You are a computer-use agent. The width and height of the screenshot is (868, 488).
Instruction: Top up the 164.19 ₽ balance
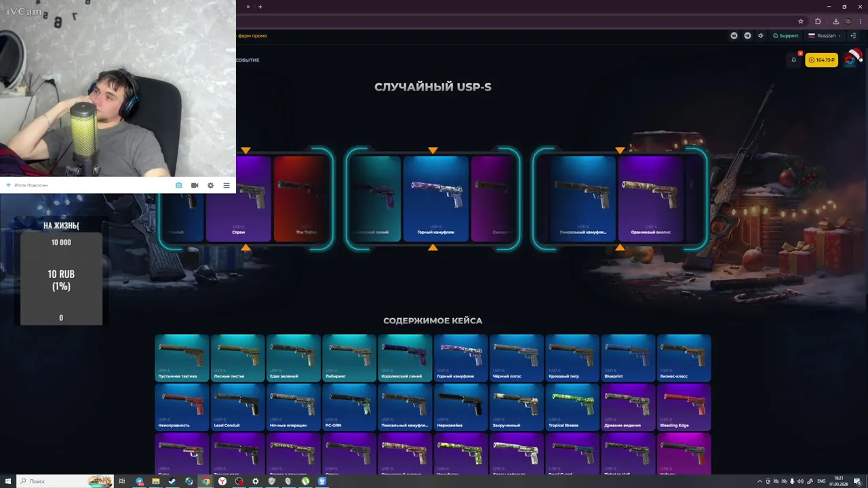pyautogui.click(x=821, y=60)
